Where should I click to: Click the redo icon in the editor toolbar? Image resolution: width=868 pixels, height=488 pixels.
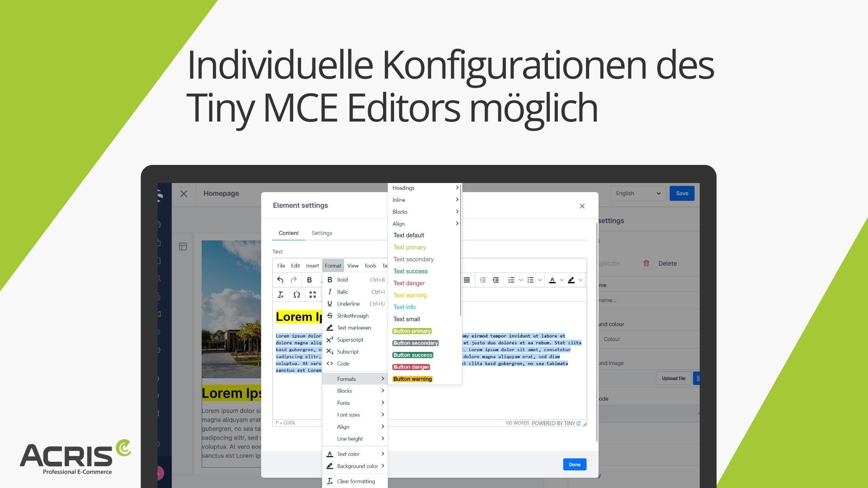pyautogui.click(x=294, y=280)
